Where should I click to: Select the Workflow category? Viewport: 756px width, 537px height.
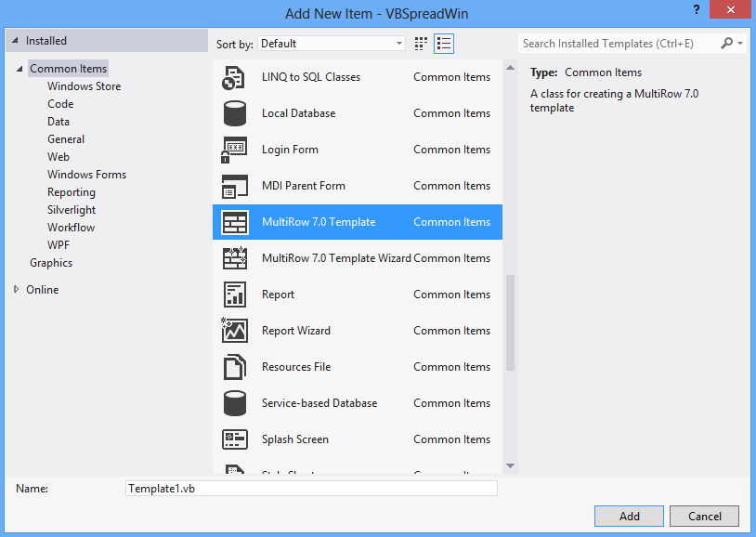pyautogui.click(x=71, y=228)
